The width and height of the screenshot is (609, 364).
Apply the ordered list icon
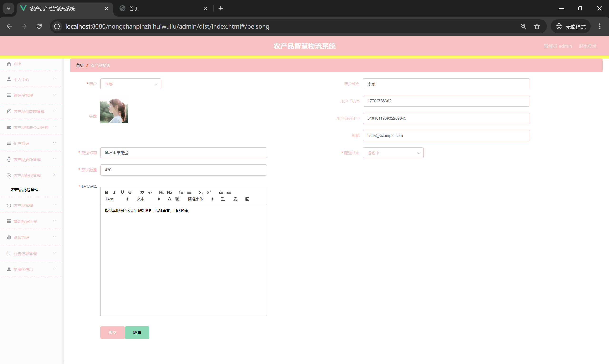[x=181, y=192]
